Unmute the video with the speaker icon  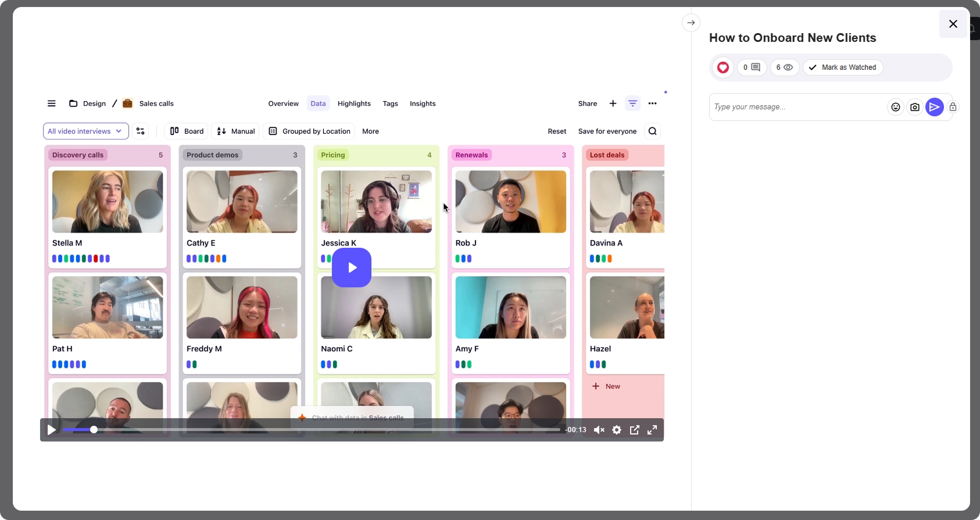[x=599, y=430]
